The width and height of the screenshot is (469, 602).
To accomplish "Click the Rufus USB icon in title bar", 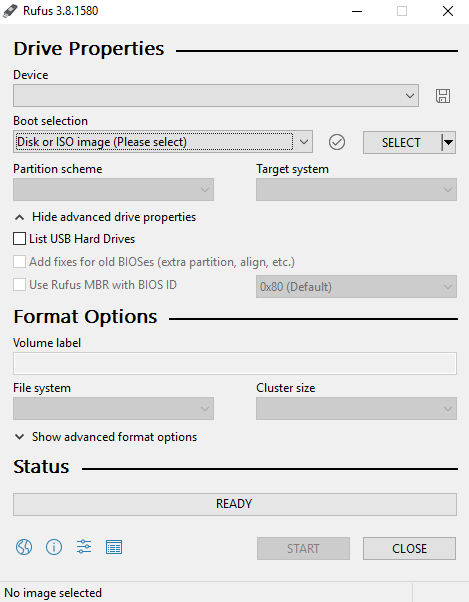I will (x=10, y=11).
